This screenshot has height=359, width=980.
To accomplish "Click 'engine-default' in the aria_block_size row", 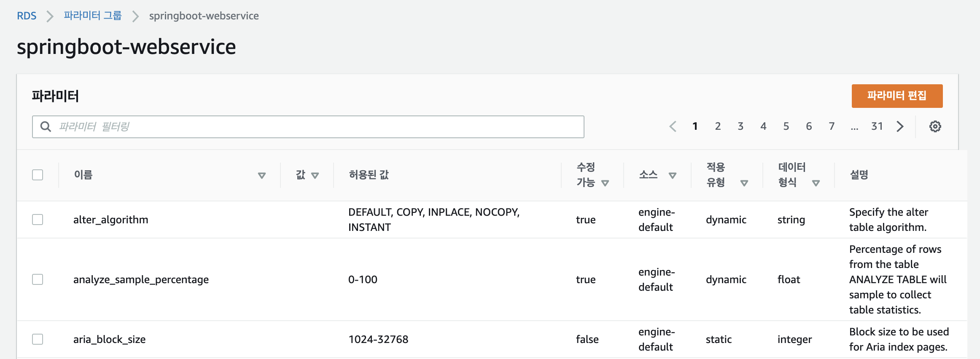I will pos(657,339).
